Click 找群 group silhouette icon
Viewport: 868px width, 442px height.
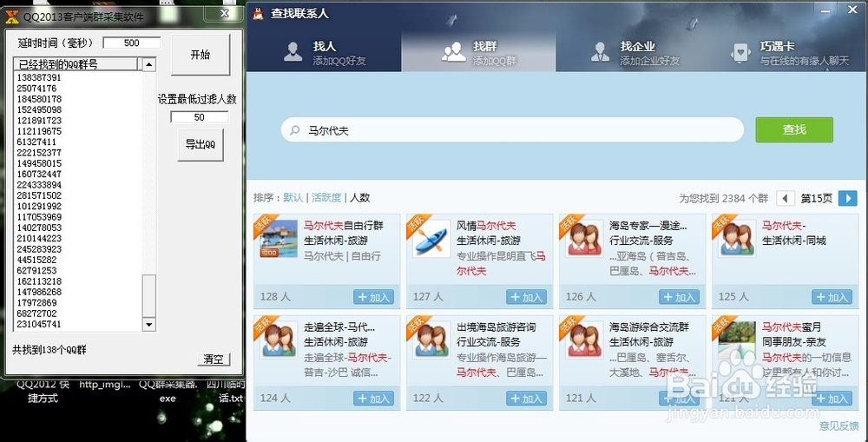453,52
